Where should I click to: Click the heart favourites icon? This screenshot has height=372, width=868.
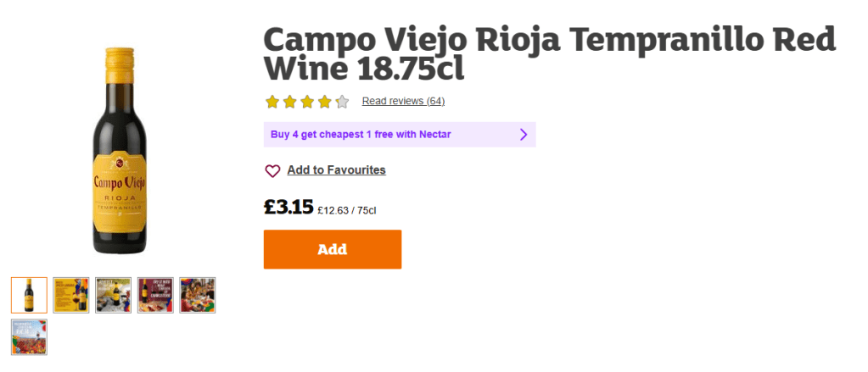(272, 170)
